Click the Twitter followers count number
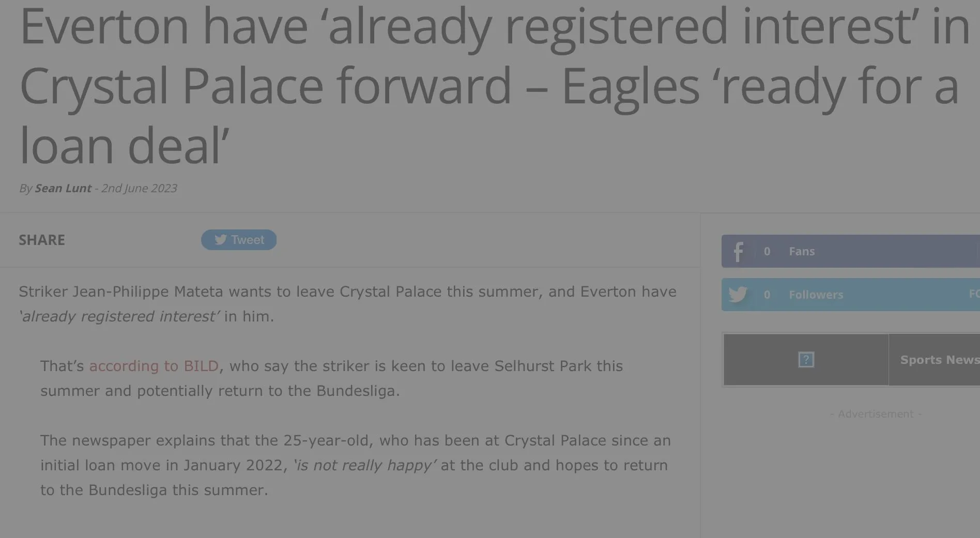This screenshot has width=980, height=538. coord(767,295)
